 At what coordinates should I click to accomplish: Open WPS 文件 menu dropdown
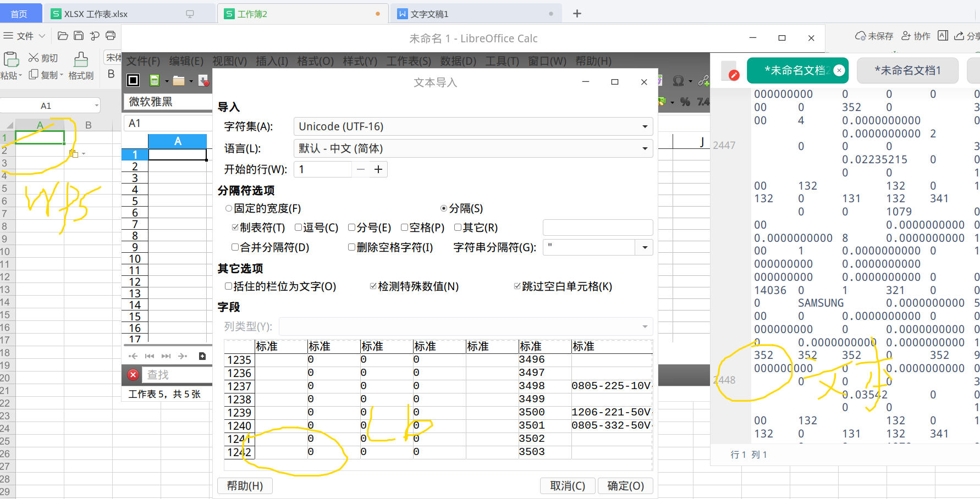click(x=24, y=36)
